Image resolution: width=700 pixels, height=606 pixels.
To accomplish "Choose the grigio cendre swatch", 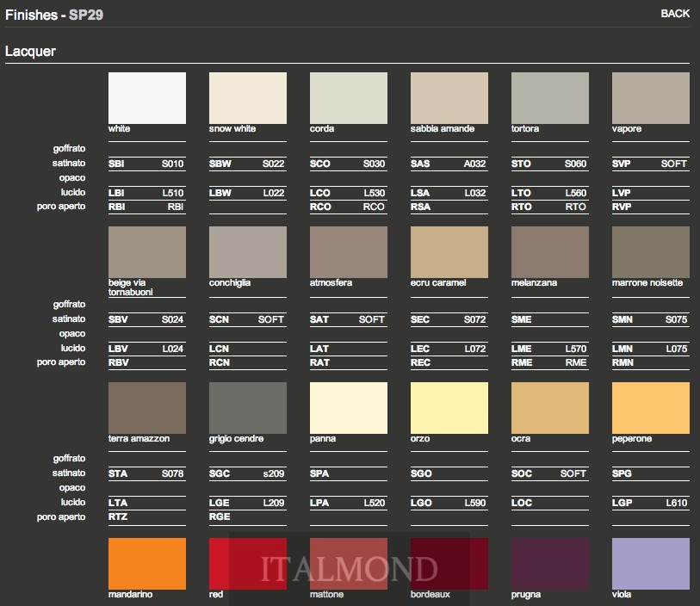I will 248,408.
